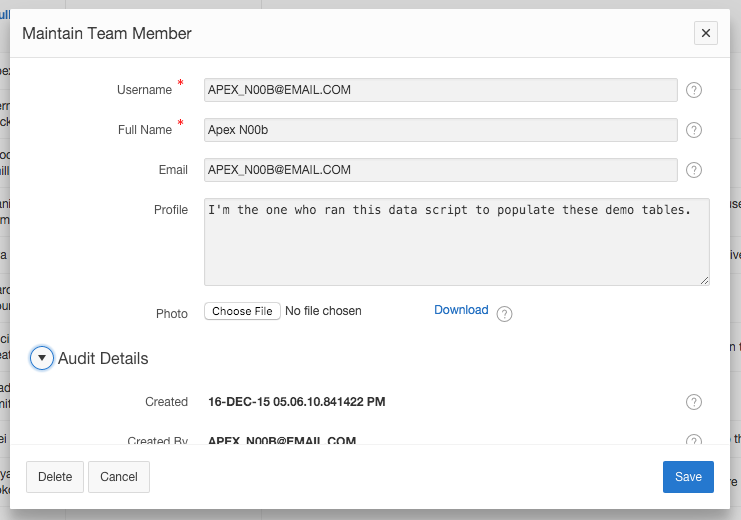Cancel editing the team member
Image resolution: width=741 pixels, height=520 pixels.
pos(119,477)
